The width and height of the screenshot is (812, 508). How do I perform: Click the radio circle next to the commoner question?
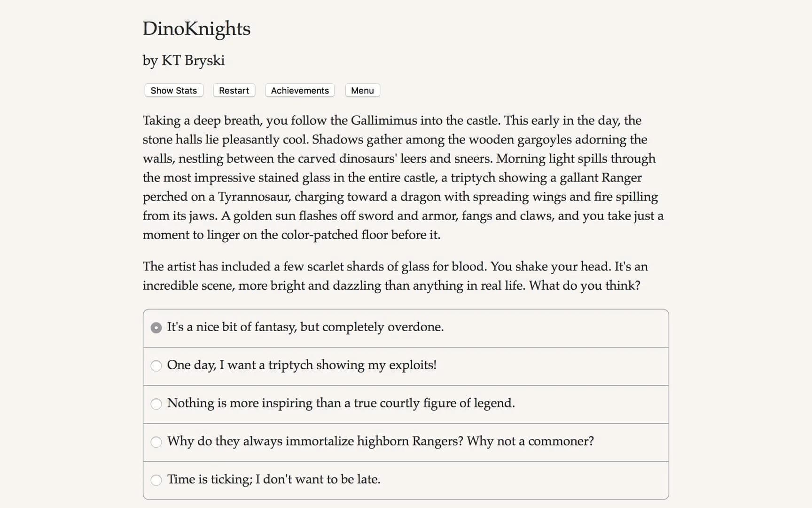pyautogui.click(x=156, y=442)
